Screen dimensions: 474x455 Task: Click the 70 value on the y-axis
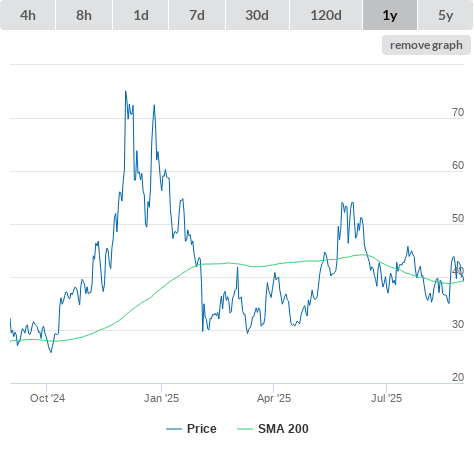458,112
